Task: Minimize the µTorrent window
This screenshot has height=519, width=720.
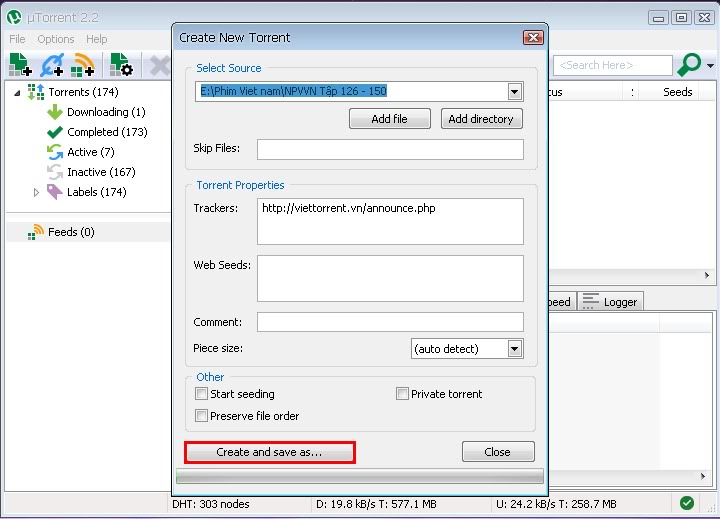Action: point(658,18)
